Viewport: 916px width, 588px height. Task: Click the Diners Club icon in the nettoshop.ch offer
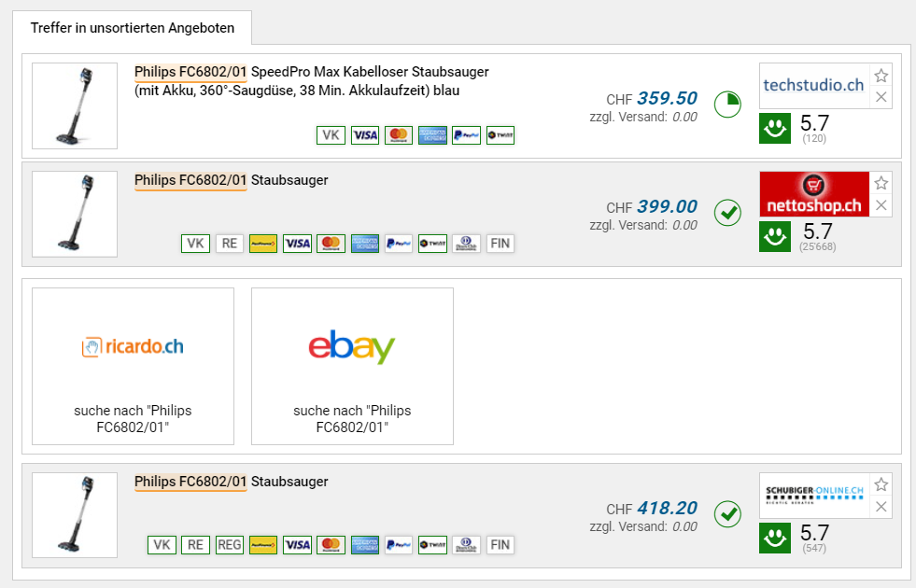point(467,244)
